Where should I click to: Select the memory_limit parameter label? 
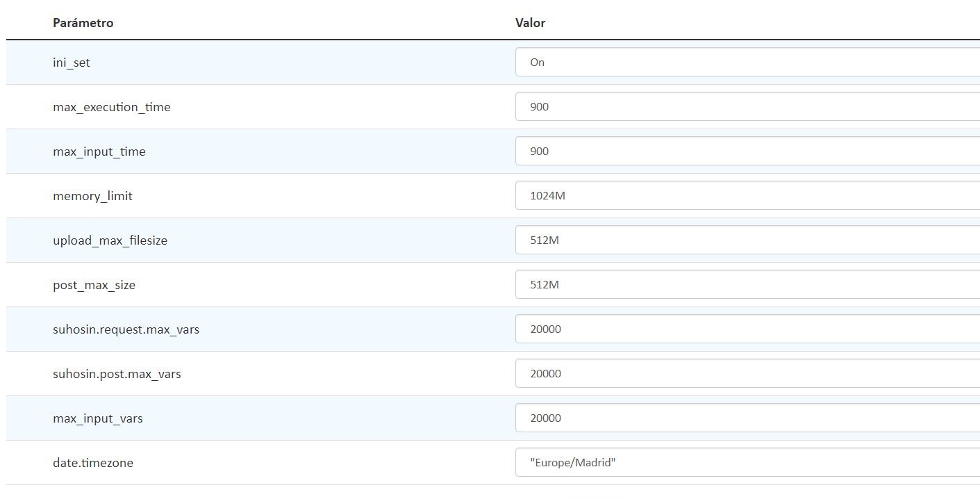point(92,196)
